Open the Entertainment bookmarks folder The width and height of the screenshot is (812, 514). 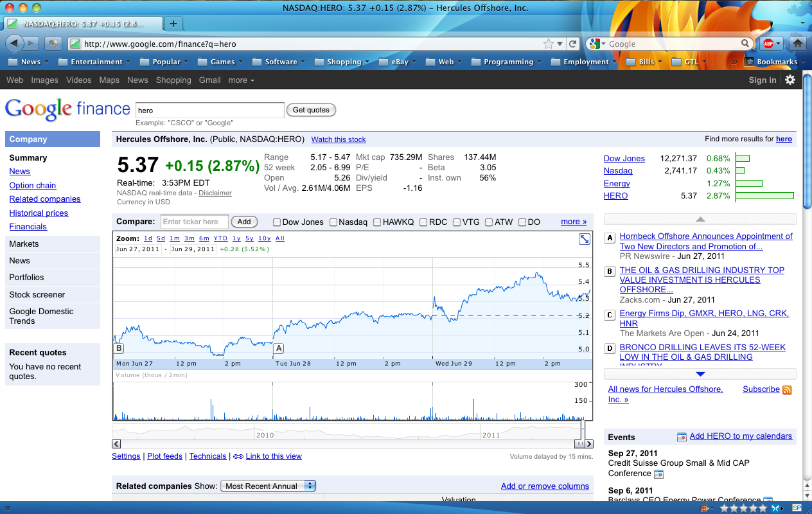coord(94,62)
